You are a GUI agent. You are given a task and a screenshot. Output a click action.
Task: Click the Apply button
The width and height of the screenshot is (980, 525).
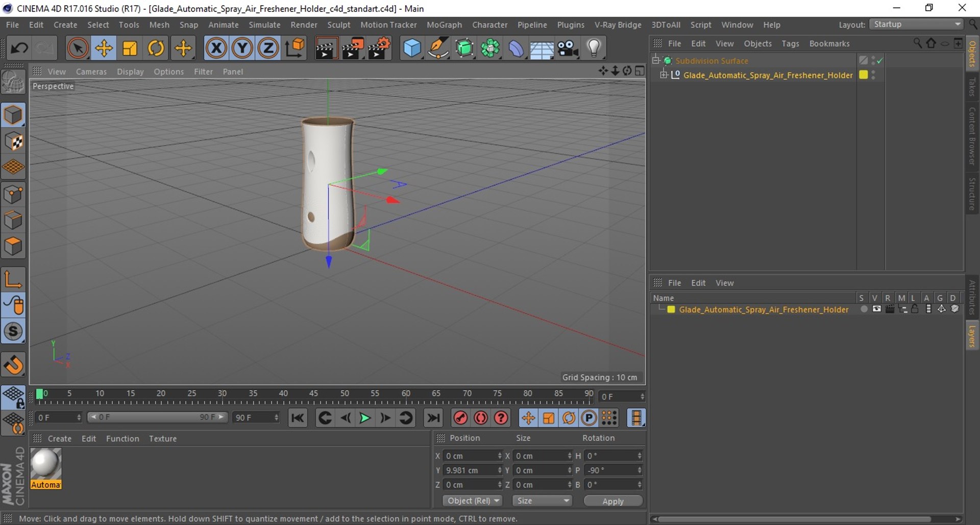[613, 501]
